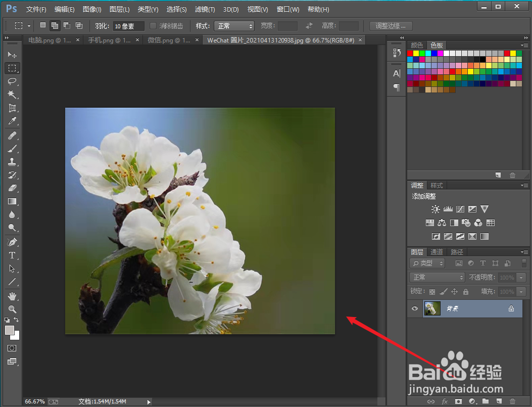Select the Blur tool
The width and height of the screenshot is (532, 407).
point(12,214)
